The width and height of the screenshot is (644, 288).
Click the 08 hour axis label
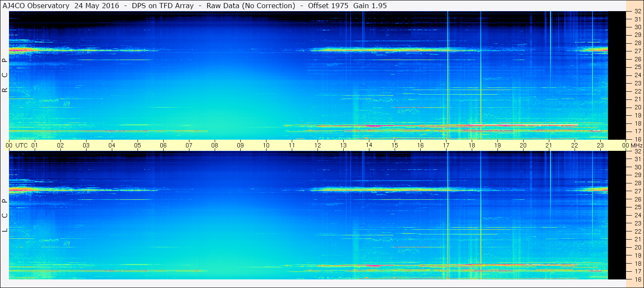215,145
